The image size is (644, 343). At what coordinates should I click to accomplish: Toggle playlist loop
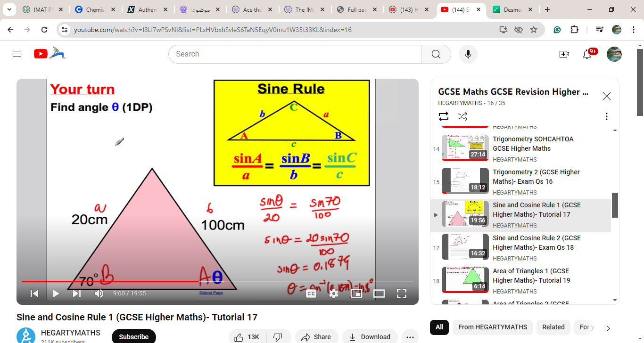point(444,116)
